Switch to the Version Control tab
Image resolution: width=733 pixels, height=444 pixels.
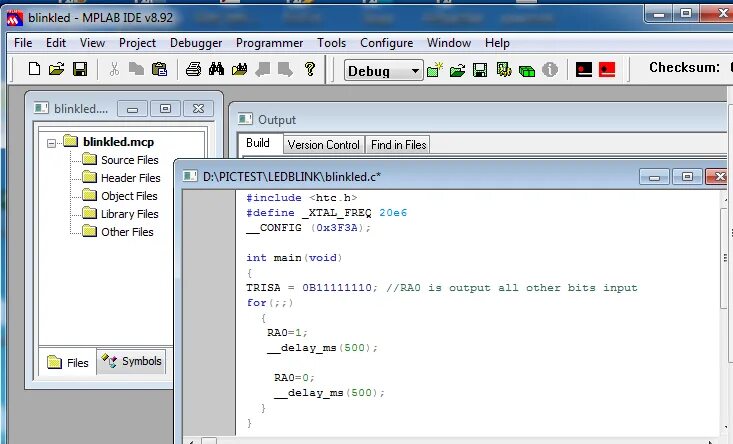point(323,145)
